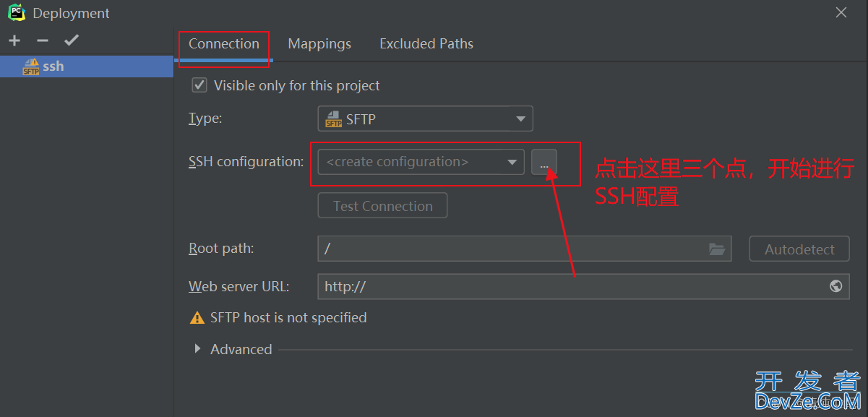Viewport: 868px width, 417px height.
Task: Browse root path with folder icon
Action: coord(717,249)
